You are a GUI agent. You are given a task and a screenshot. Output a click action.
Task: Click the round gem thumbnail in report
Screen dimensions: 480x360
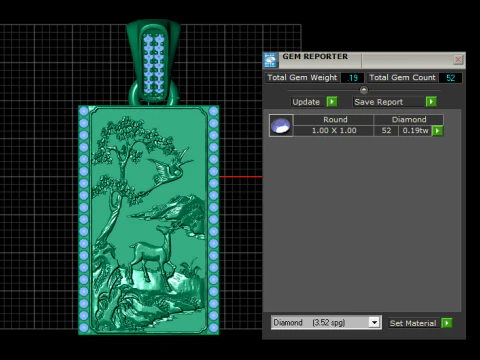281,125
